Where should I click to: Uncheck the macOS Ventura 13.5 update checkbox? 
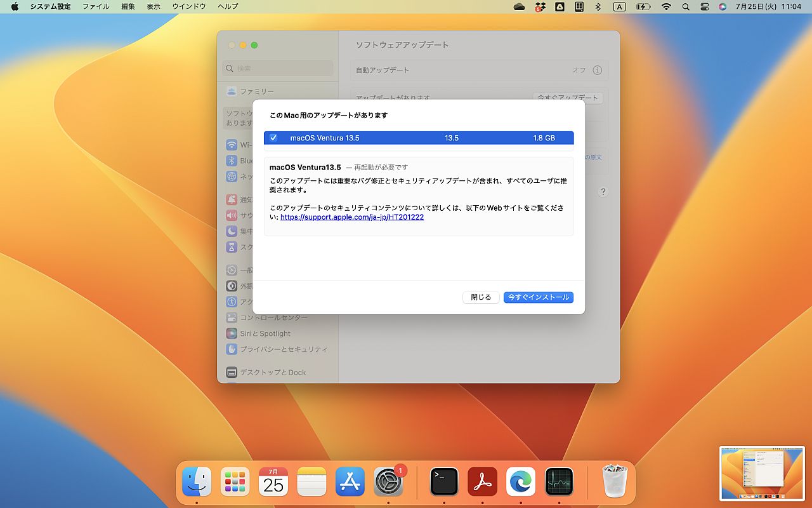pyautogui.click(x=274, y=137)
